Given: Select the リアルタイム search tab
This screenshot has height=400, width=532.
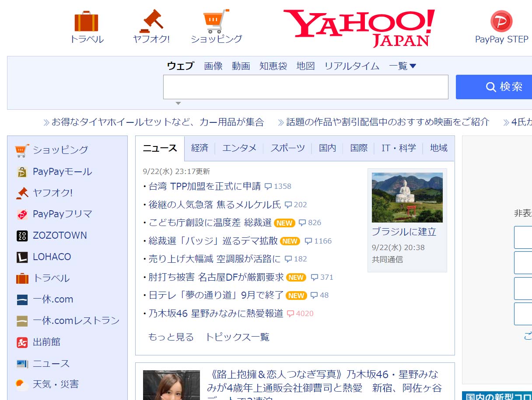Looking at the screenshot, I should pyautogui.click(x=352, y=66).
